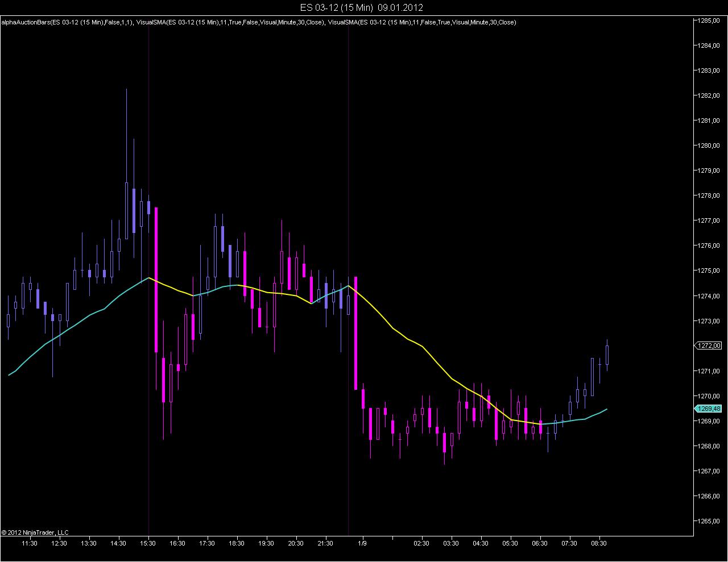The height and width of the screenshot is (562, 728).
Task: Select the 04:30 time axis label
Action: pos(481,543)
